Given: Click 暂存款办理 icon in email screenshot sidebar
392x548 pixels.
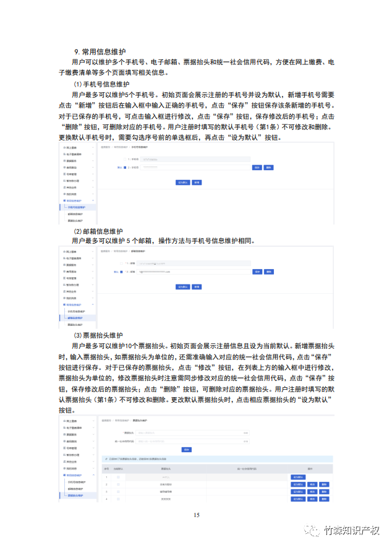Looking at the screenshot, I should (x=64, y=285).
